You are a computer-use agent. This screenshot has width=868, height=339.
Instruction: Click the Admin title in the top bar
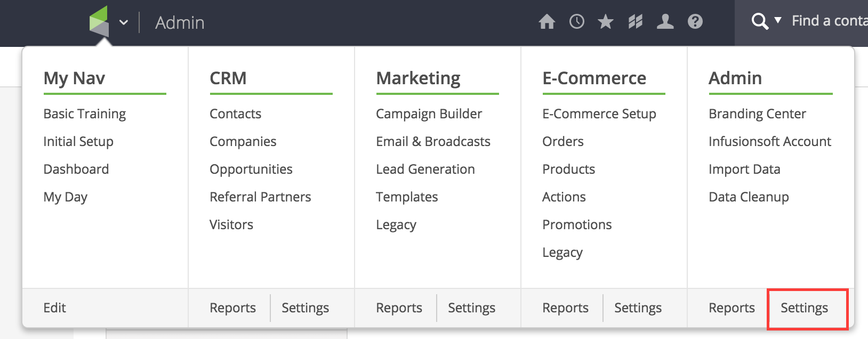[180, 23]
